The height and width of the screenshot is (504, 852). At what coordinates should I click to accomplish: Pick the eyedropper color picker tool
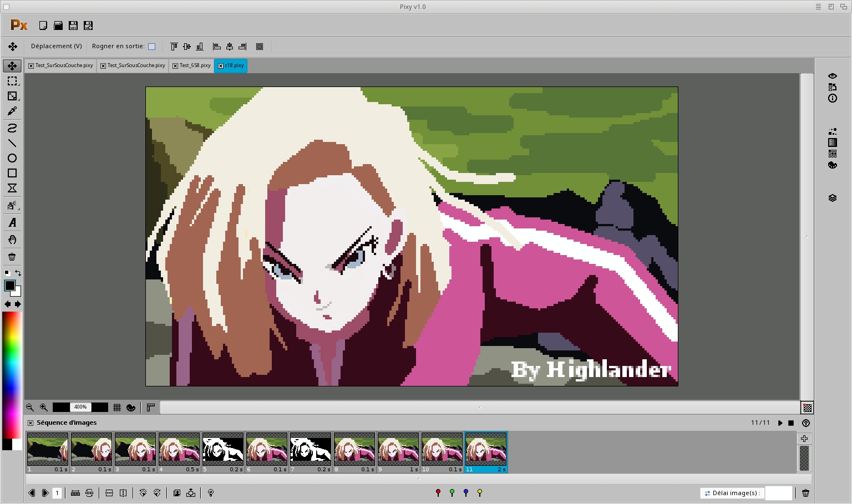click(12, 111)
